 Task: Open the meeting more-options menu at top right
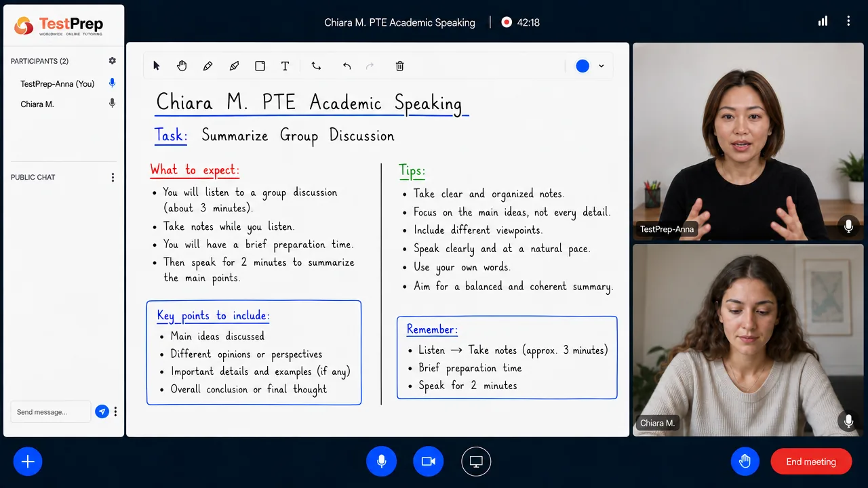848,21
